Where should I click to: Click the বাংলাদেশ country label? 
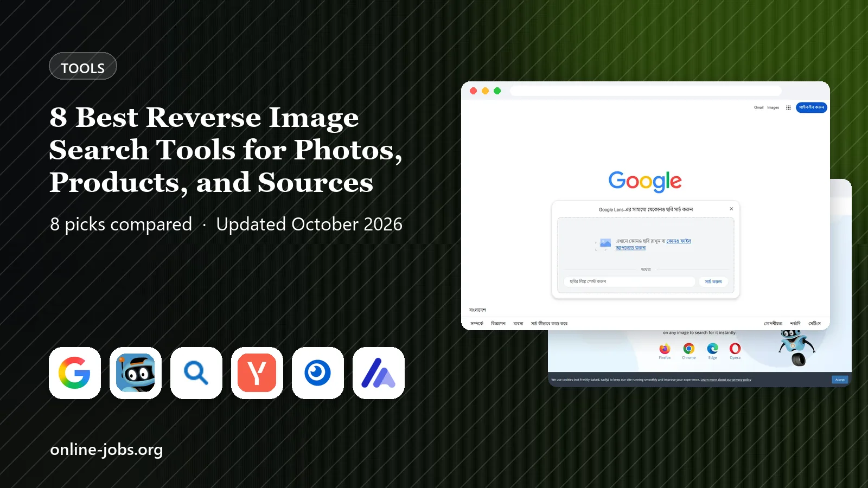pyautogui.click(x=477, y=310)
